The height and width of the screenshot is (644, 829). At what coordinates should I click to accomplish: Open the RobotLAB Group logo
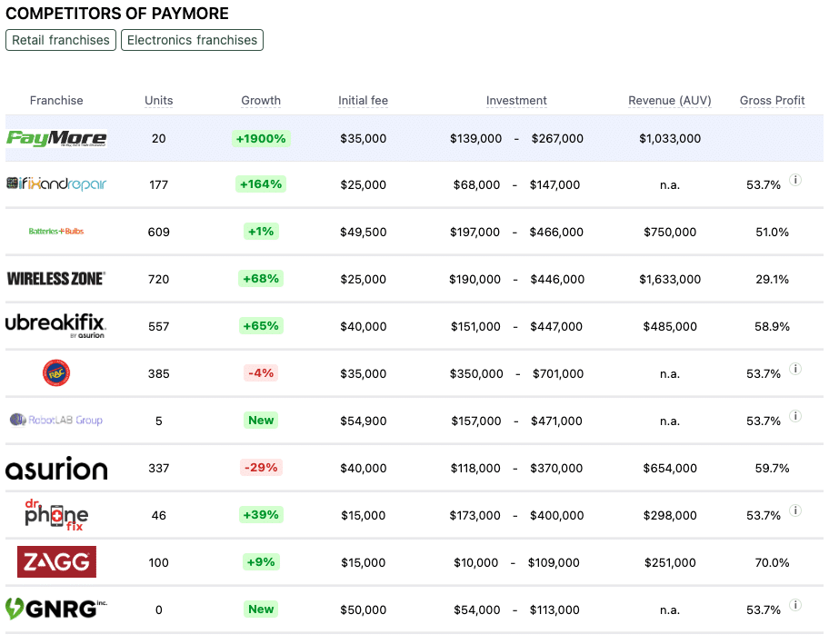click(56, 420)
